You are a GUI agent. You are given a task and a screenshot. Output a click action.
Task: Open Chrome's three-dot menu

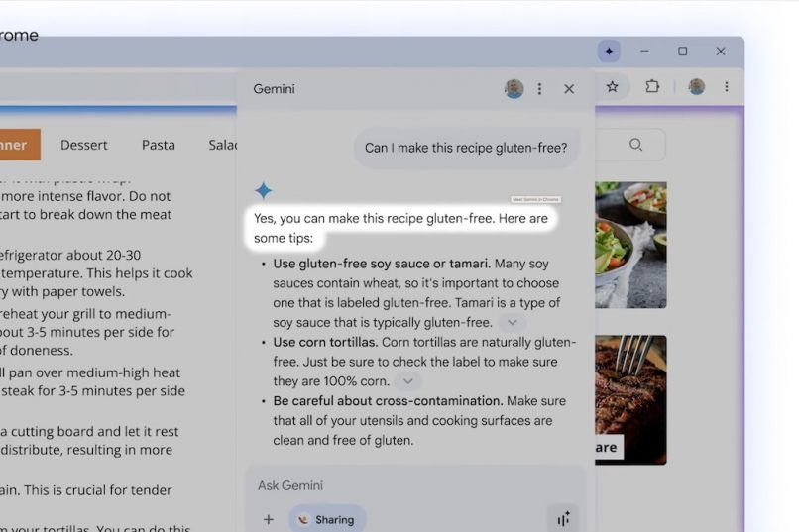(727, 87)
